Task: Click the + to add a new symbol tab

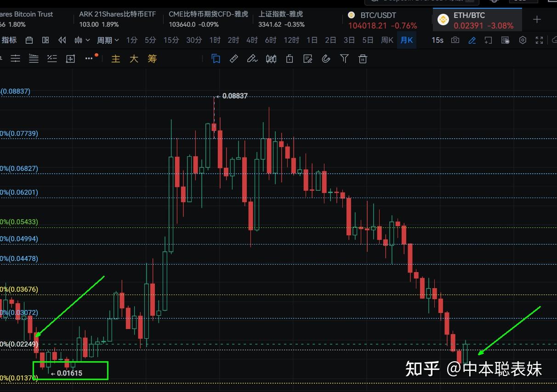Action: click(537, 19)
